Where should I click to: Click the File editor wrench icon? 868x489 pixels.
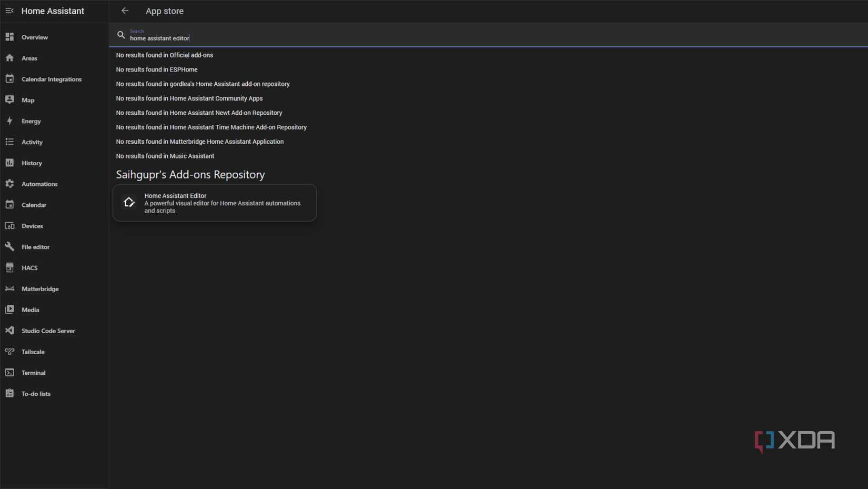[9, 247]
